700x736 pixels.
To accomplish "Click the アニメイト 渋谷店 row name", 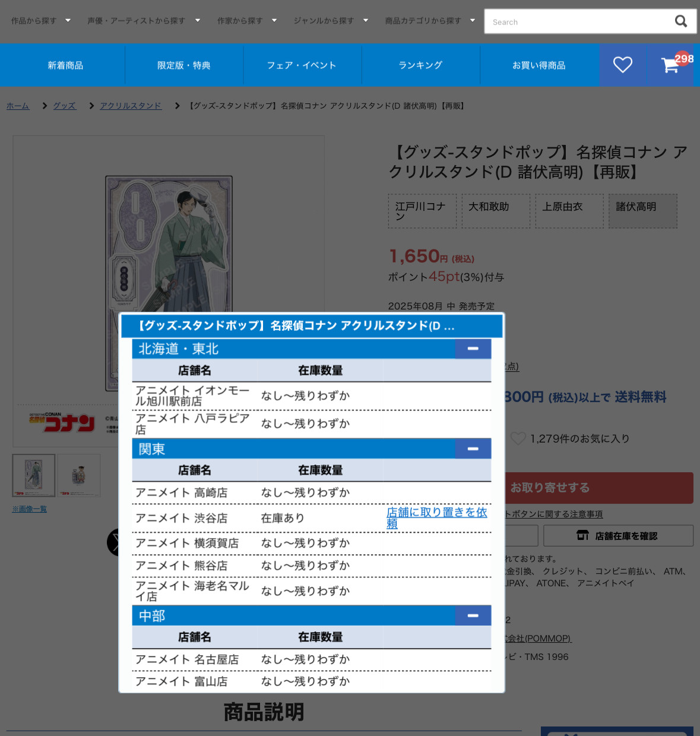I will (x=181, y=518).
